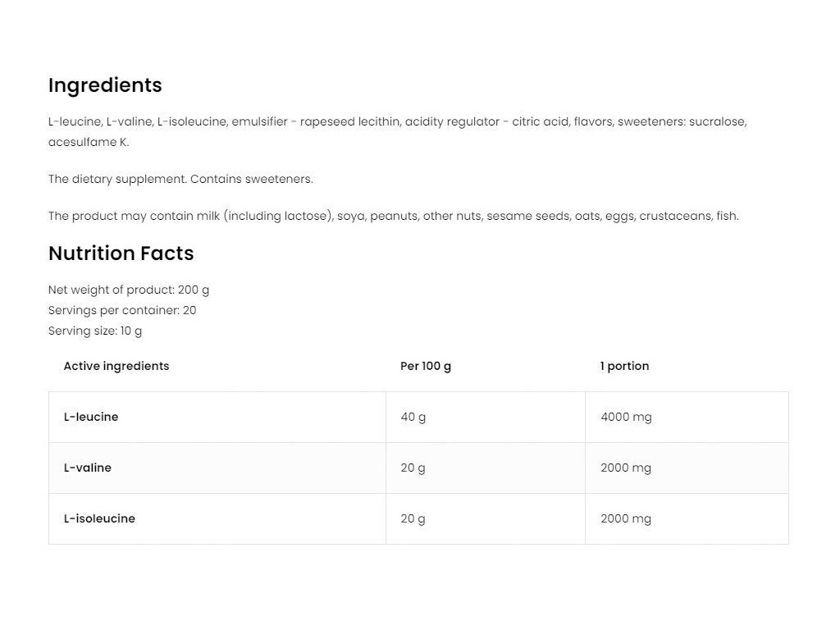Select the 40 g cell for L-leucine
The image size is (840, 630).
coord(413,417)
